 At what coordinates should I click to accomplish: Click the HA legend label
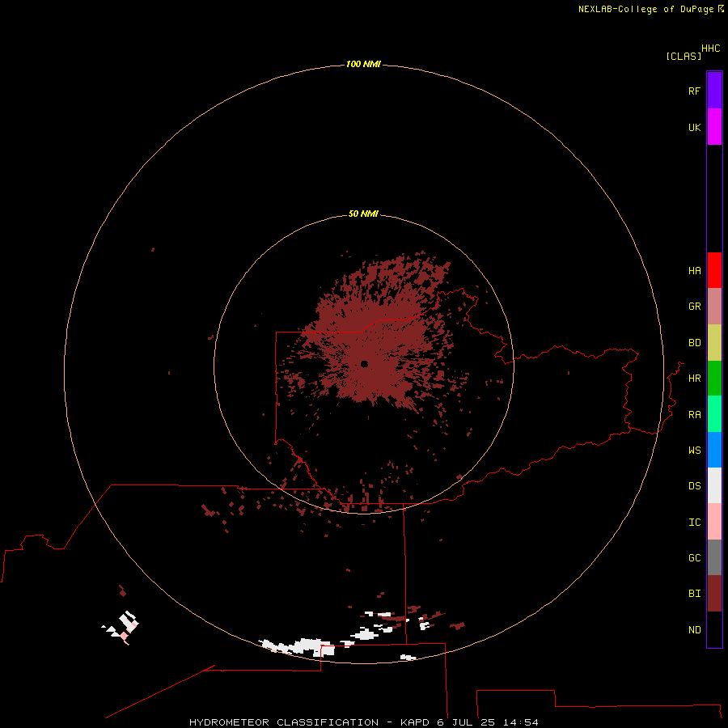(694, 270)
